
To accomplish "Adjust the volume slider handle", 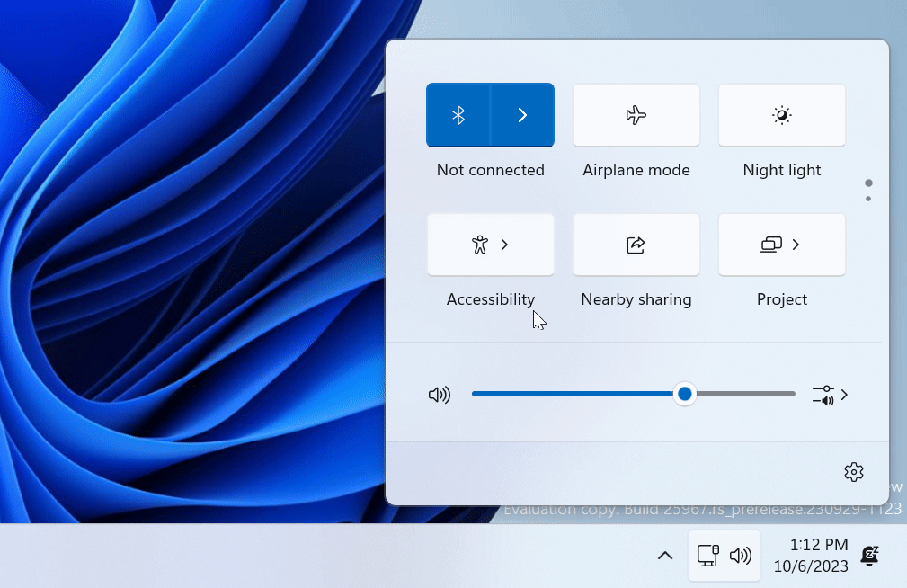I will pyautogui.click(x=684, y=394).
